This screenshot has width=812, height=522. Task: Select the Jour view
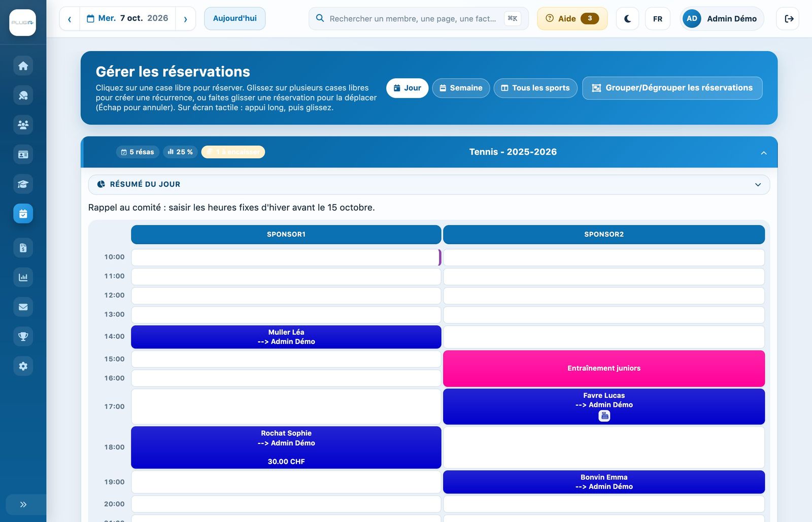(407, 88)
